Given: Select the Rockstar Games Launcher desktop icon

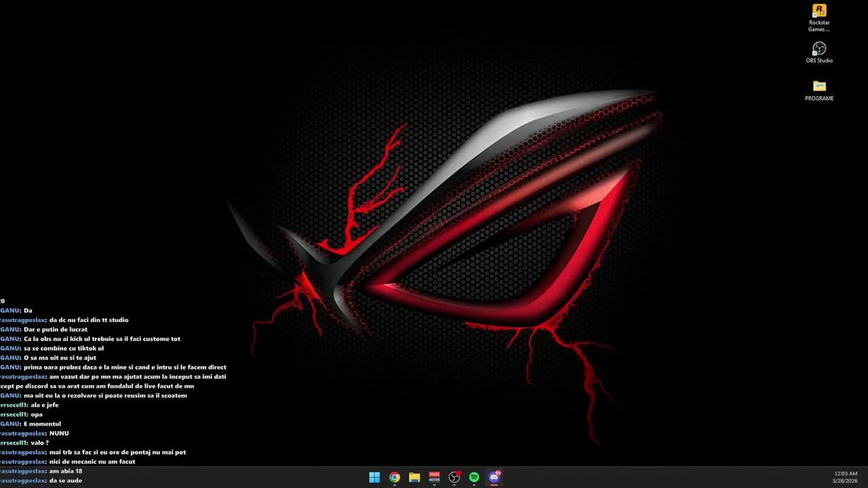Looking at the screenshot, I should [x=819, y=18].
